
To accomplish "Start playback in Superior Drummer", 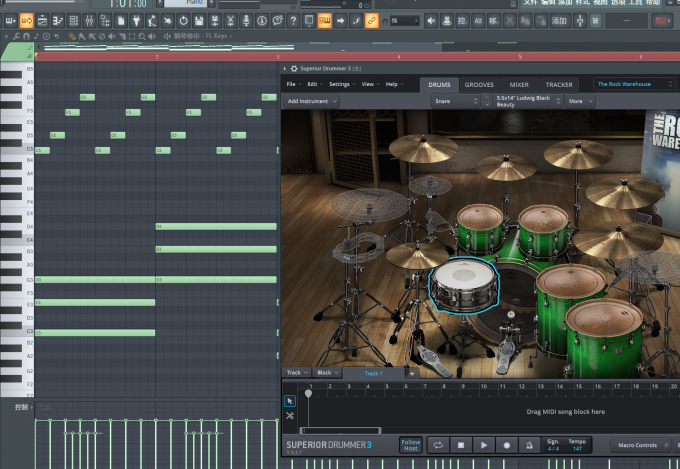I will coord(484,445).
